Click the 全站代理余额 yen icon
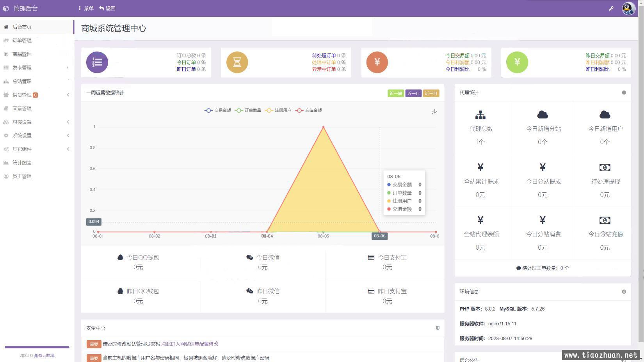The height and width of the screenshot is (362, 644). [x=480, y=220]
